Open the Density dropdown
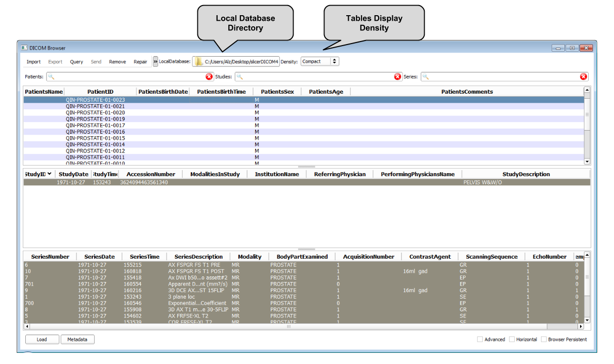The height and width of the screenshot is (364, 614). click(319, 61)
